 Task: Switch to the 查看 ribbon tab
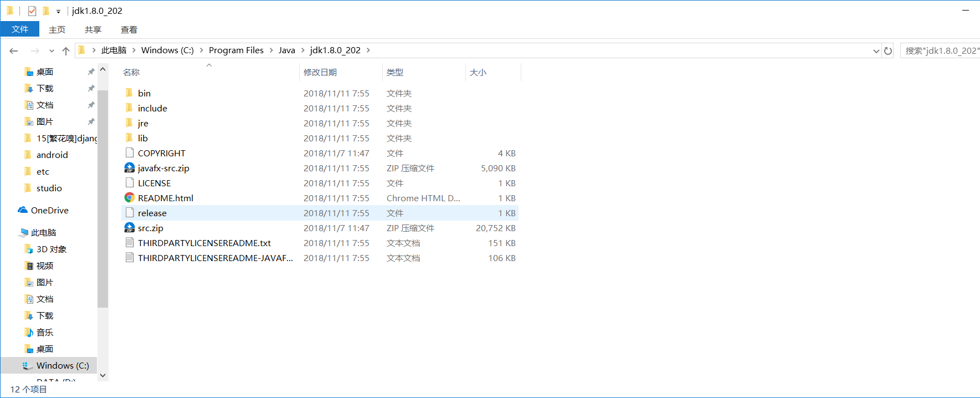129,29
